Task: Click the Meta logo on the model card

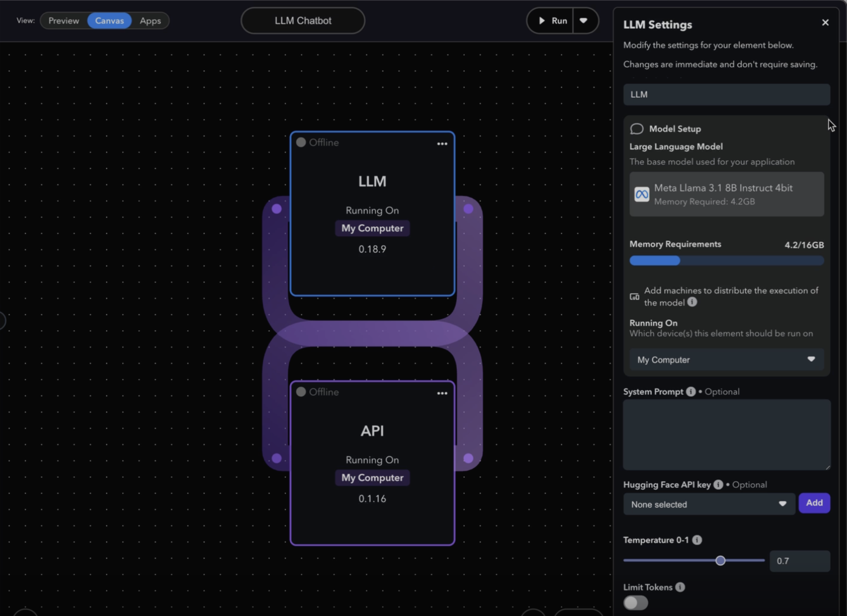Action: [x=642, y=194]
